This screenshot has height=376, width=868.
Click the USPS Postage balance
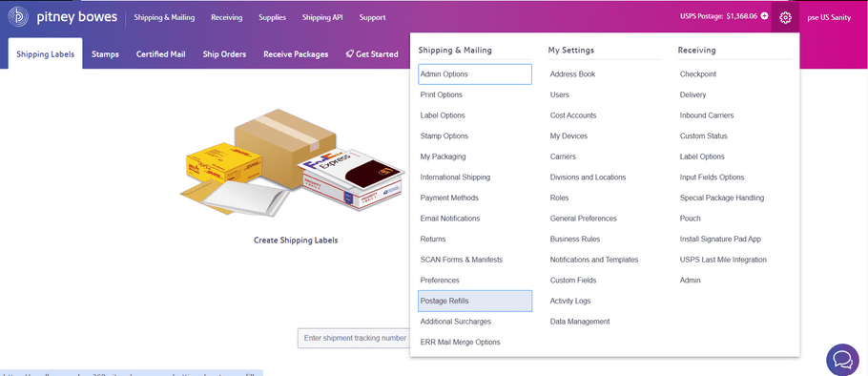pos(718,16)
